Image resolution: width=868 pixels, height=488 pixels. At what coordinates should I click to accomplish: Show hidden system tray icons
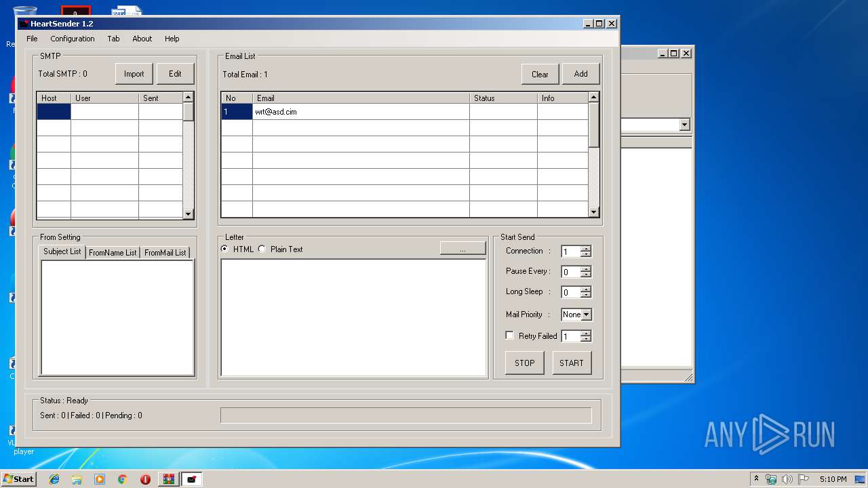pyautogui.click(x=756, y=479)
